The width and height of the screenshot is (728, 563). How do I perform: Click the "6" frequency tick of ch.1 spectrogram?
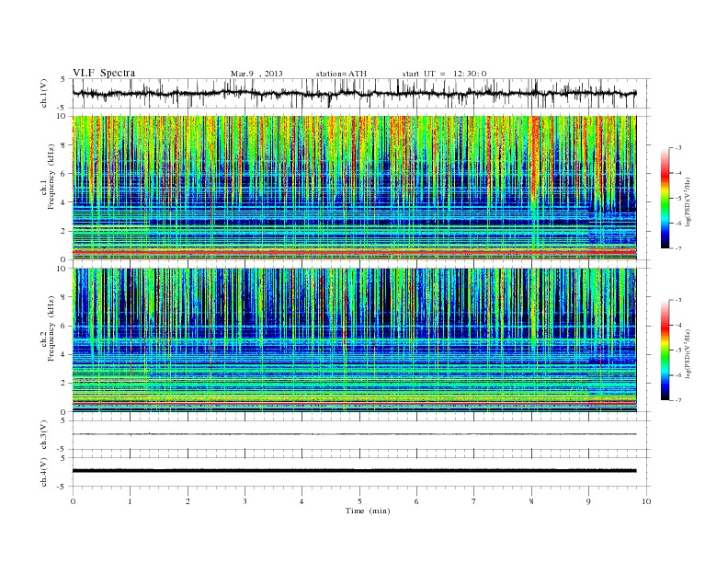[64, 174]
